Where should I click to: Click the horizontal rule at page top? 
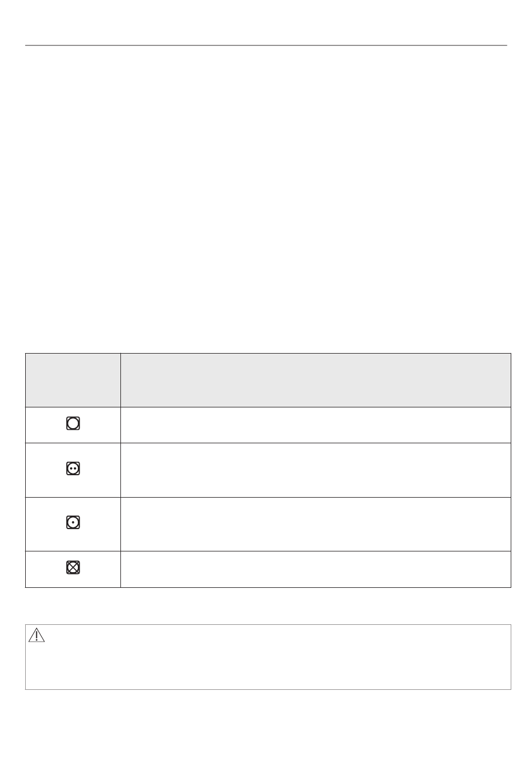pos(266,45)
